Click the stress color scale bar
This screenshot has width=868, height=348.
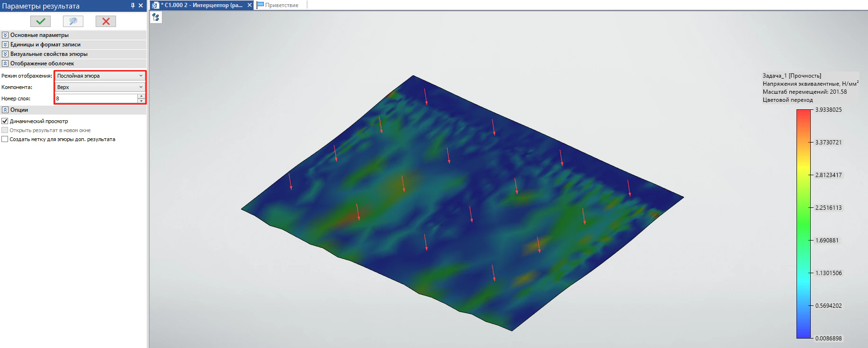(804, 223)
